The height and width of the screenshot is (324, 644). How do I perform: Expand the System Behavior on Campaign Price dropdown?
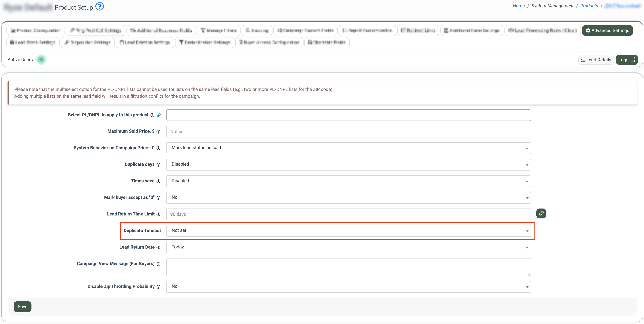click(348, 148)
